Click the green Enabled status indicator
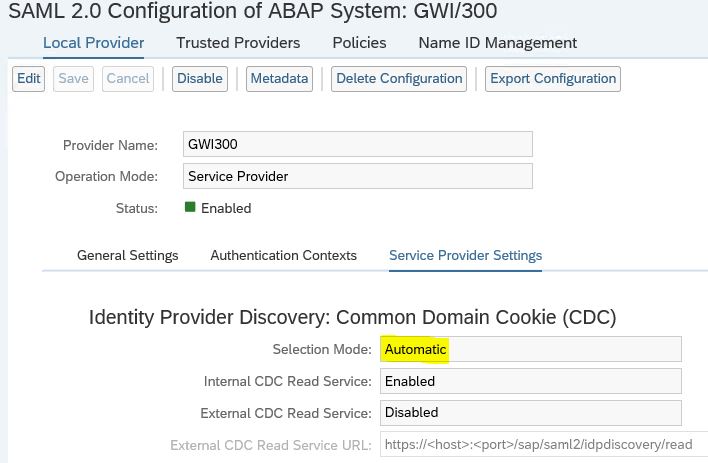Screen dimensions: 708x463 (190, 207)
